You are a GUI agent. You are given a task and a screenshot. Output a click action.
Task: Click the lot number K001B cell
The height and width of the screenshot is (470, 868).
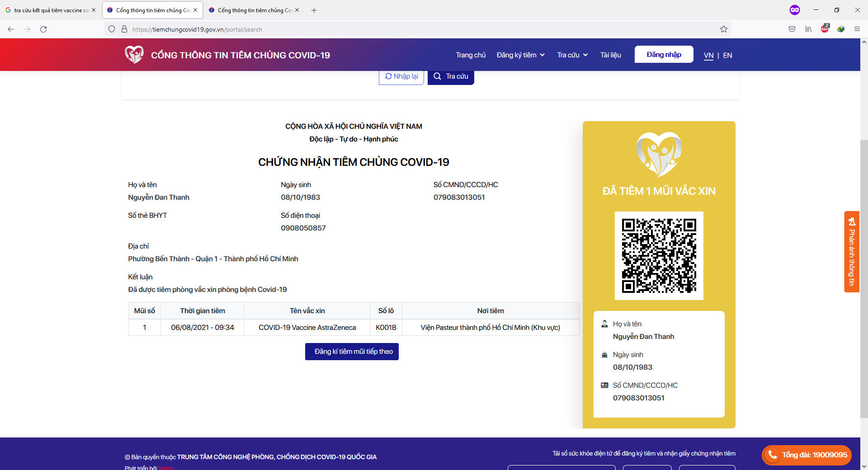(x=386, y=328)
